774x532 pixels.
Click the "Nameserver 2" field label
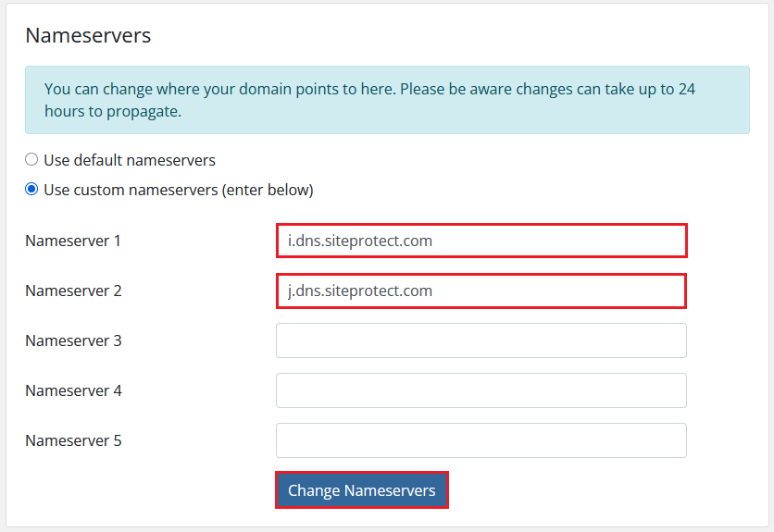pos(73,291)
